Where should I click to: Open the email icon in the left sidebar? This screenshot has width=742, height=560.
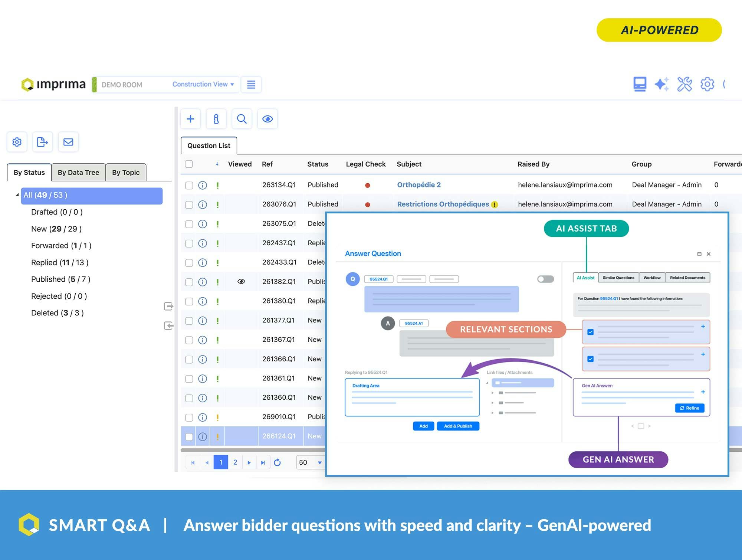(x=68, y=142)
